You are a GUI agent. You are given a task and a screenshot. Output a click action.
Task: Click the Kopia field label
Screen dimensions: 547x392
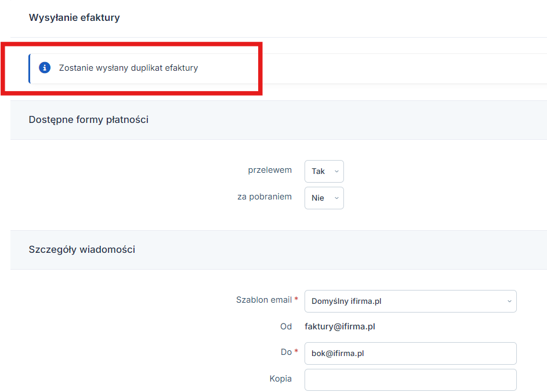point(281,379)
